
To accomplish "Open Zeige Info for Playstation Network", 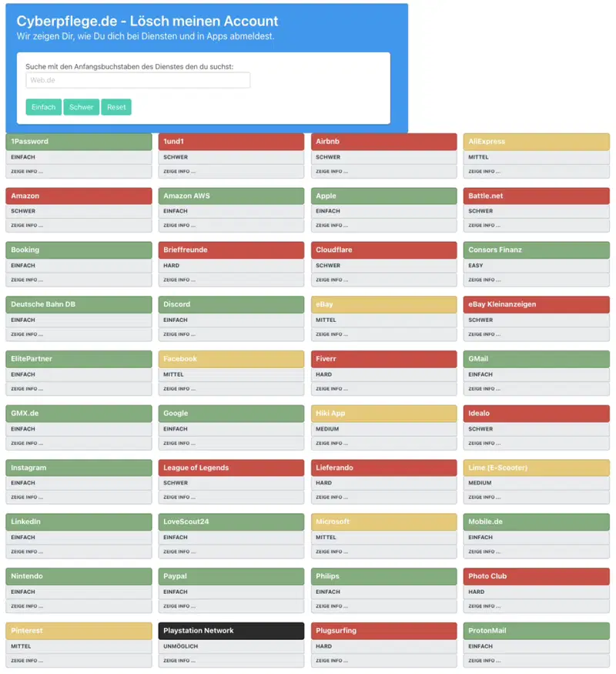I will click(x=231, y=661).
